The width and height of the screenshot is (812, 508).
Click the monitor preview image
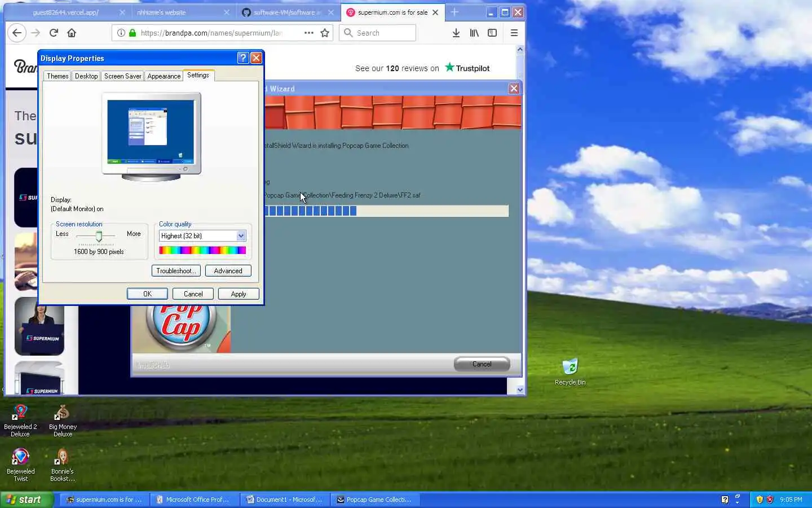[x=151, y=137]
